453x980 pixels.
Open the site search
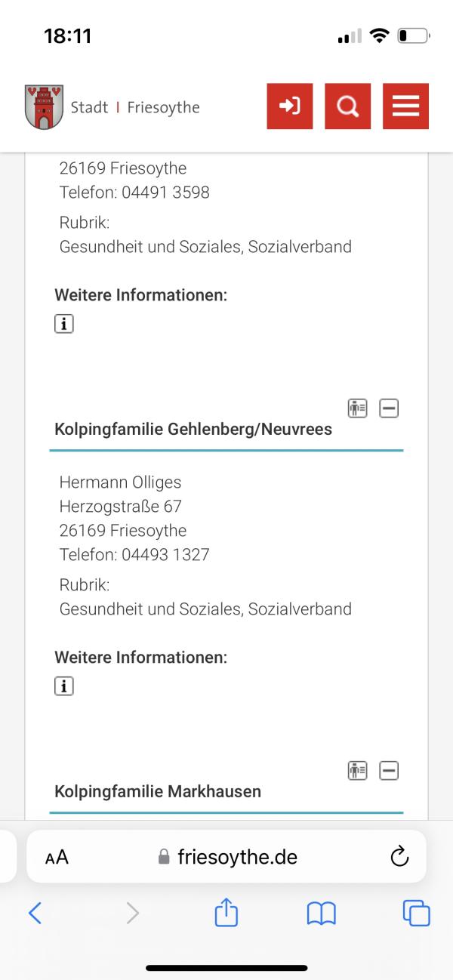click(x=348, y=106)
